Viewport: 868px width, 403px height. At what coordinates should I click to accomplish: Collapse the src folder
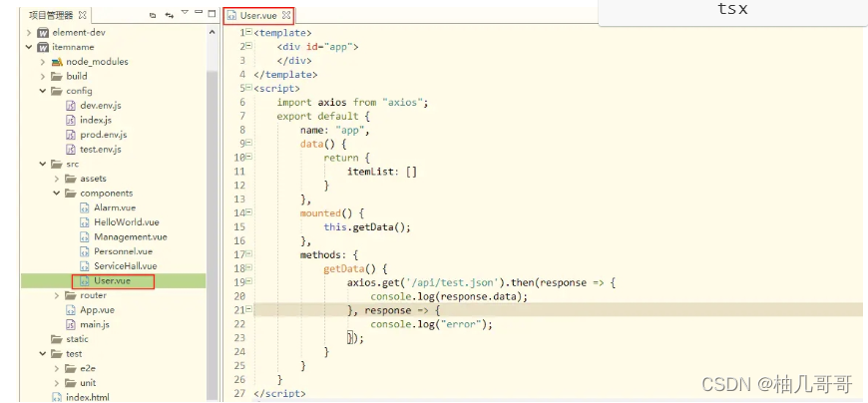coord(43,164)
